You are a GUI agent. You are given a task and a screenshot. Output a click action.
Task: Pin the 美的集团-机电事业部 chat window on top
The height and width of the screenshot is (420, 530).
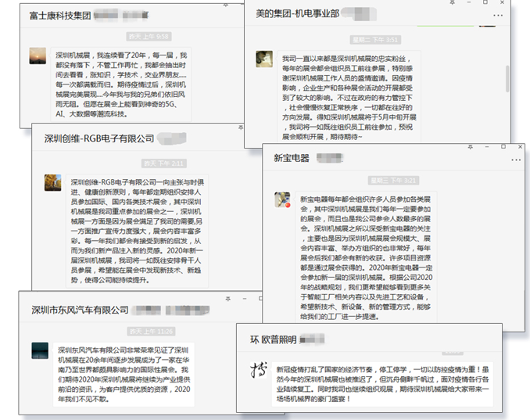click(453, 2)
